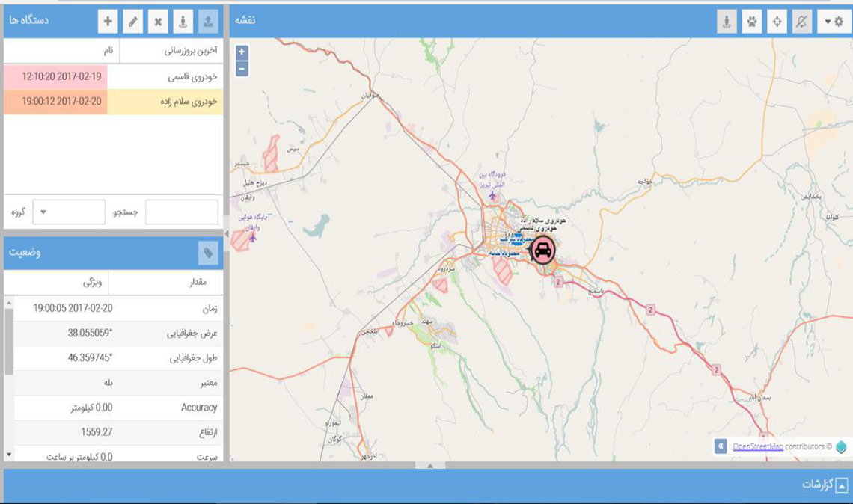Viewport: 853px width, 504px height.
Task: Click the geofence pin icon in the map toolbar
Action: [727, 22]
